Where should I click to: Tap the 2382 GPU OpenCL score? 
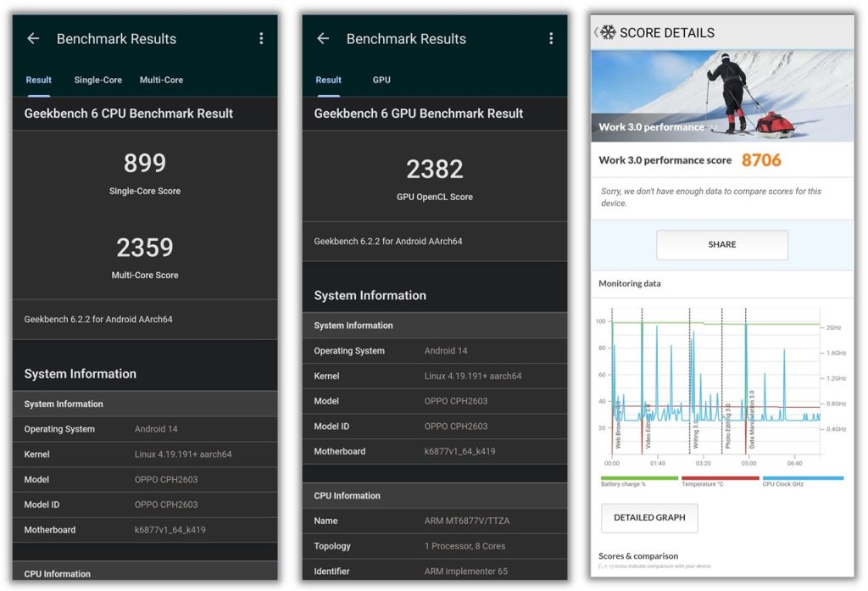[x=435, y=170]
